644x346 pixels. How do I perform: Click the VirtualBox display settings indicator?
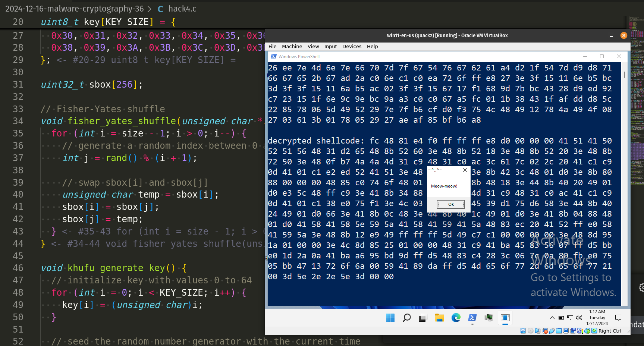pos(566,331)
